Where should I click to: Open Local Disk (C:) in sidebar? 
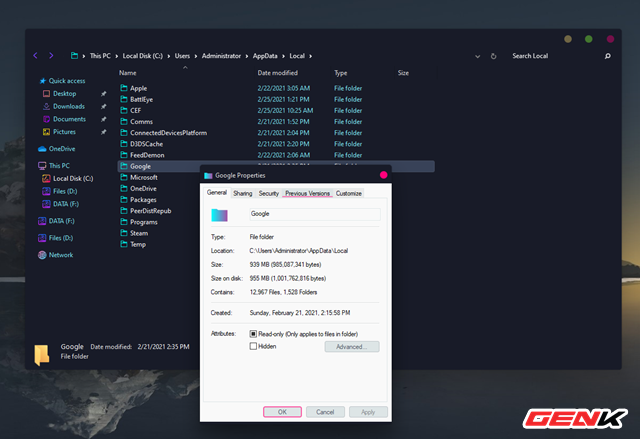click(73, 178)
